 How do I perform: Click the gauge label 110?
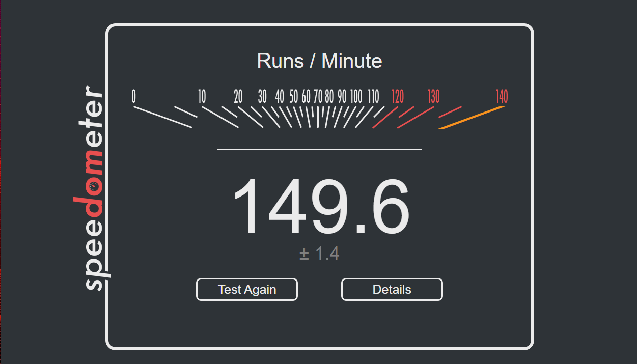click(374, 96)
